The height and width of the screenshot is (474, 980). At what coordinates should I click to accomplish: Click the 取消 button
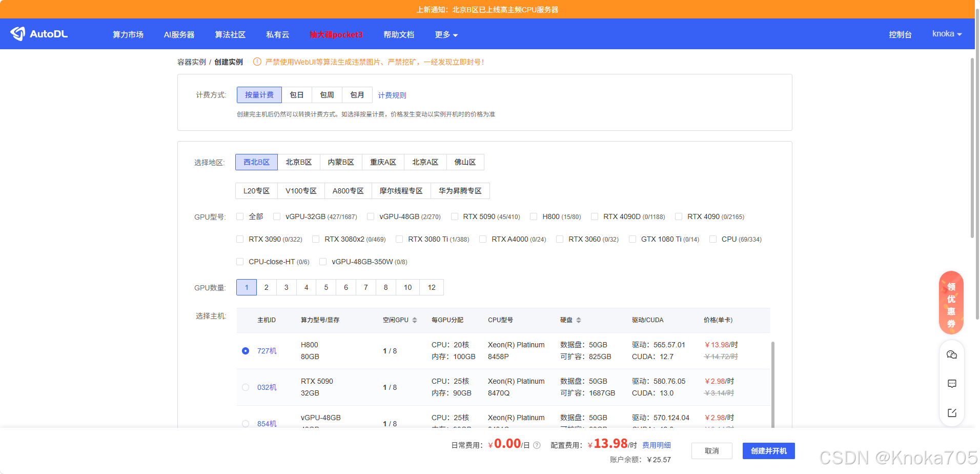coord(712,451)
